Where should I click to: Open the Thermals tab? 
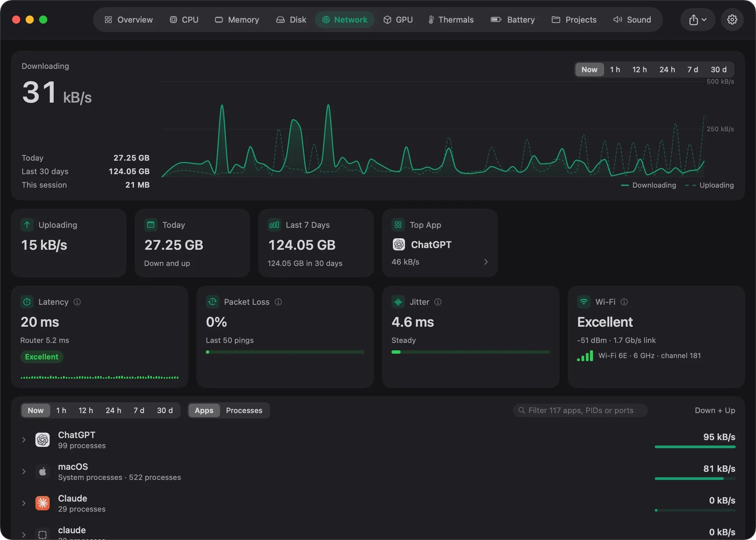[451, 20]
